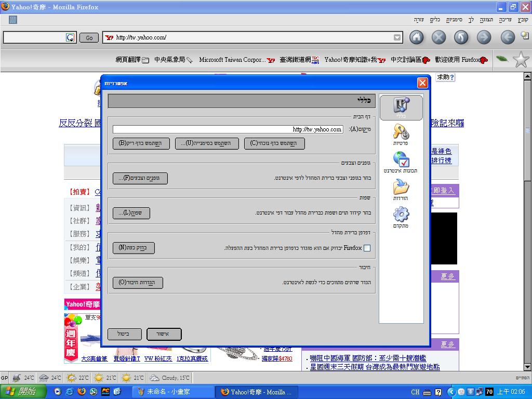Click the home page location text field

point(228,129)
